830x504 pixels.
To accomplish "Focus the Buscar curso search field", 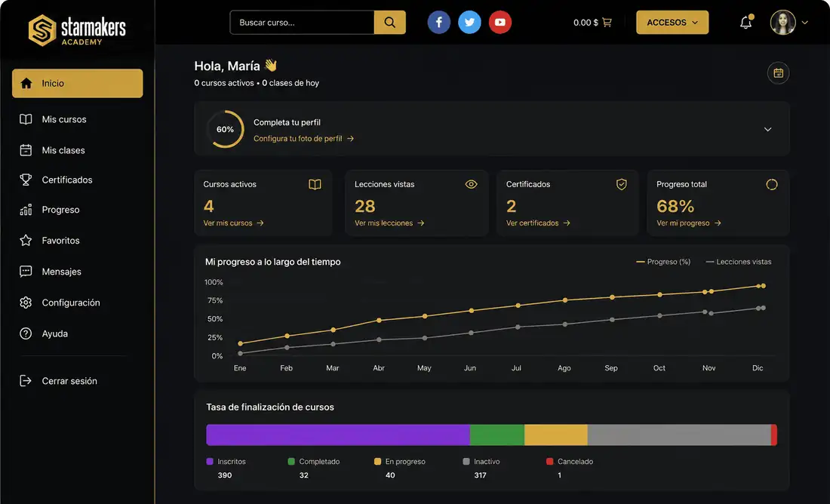I will click(303, 22).
